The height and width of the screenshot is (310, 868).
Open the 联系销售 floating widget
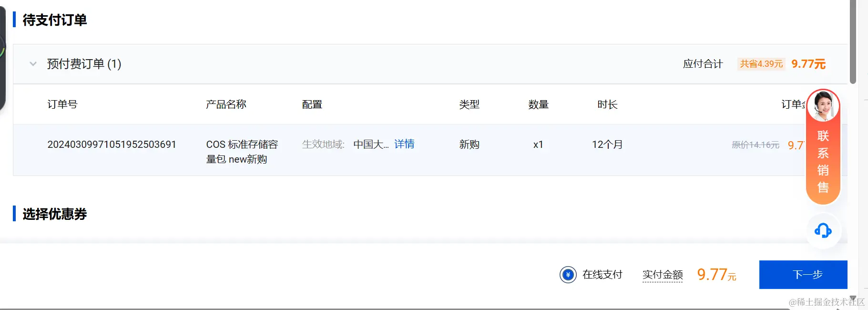[823, 147]
